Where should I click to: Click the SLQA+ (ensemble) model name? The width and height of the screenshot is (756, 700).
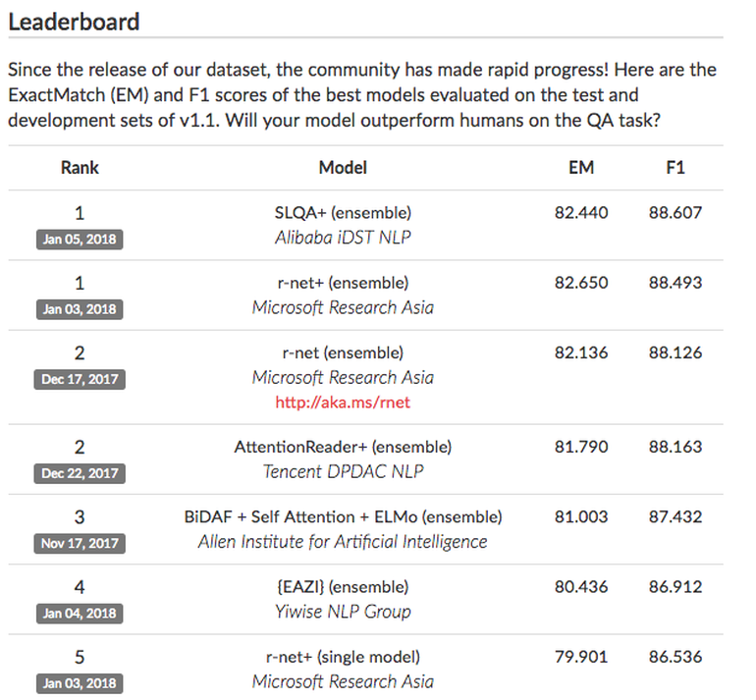[343, 212]
